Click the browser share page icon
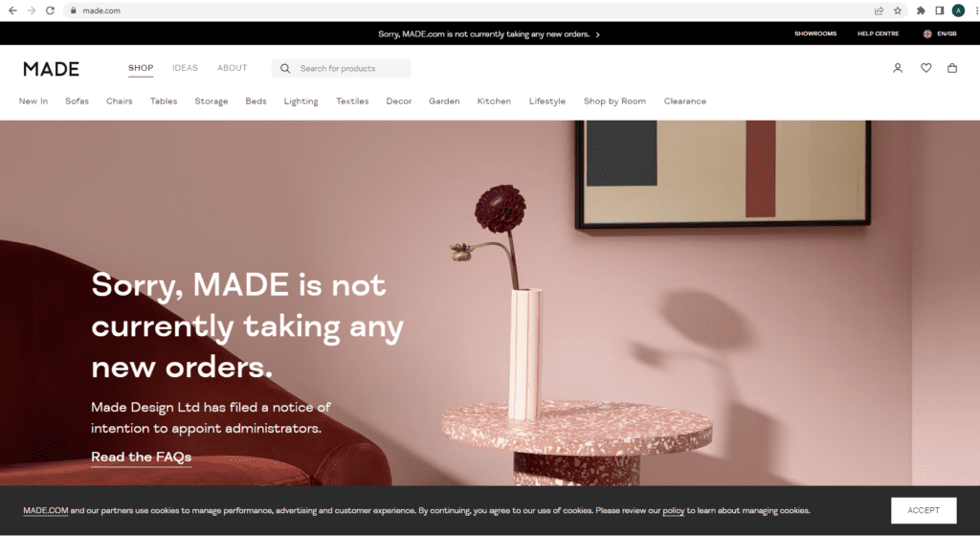Screen dimensions: 980x536 point(879,11)
